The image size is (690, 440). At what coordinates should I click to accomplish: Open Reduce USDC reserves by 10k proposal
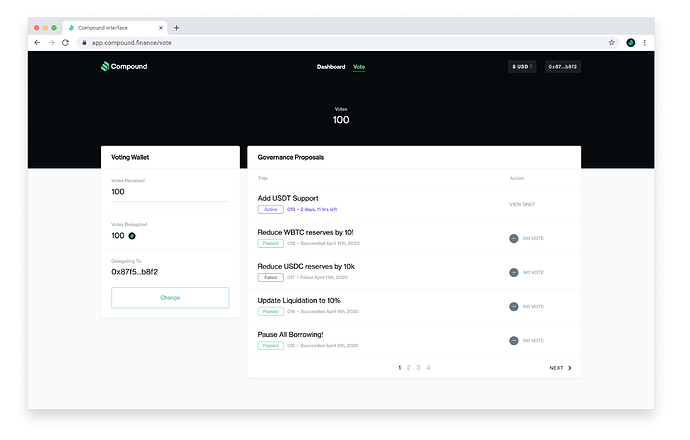coord(306,267)
